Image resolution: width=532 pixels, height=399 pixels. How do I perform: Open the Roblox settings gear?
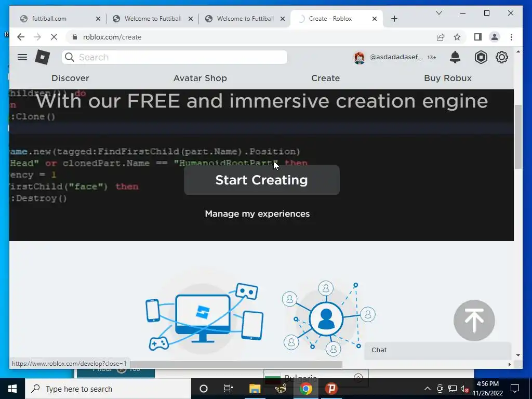click(502, 57)
